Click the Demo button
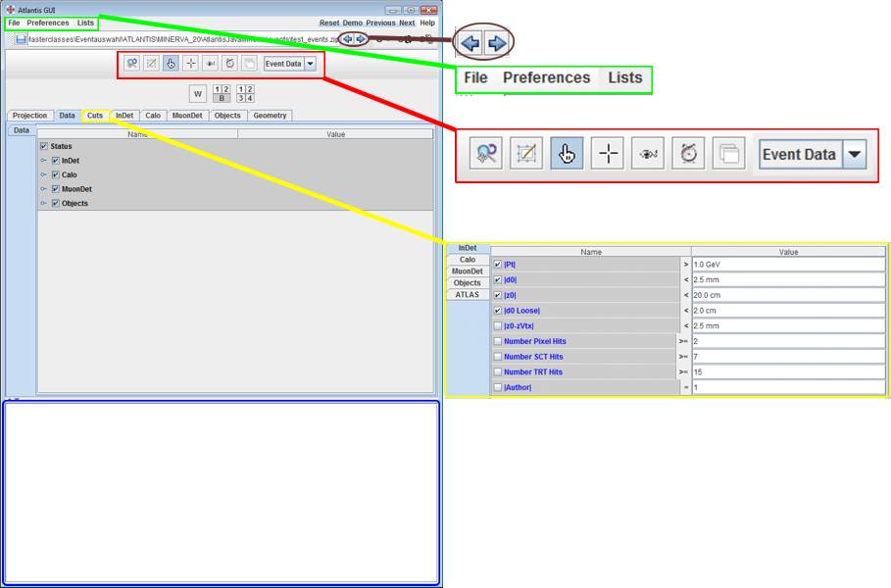891x588 pixels. (x=352, y=23)
